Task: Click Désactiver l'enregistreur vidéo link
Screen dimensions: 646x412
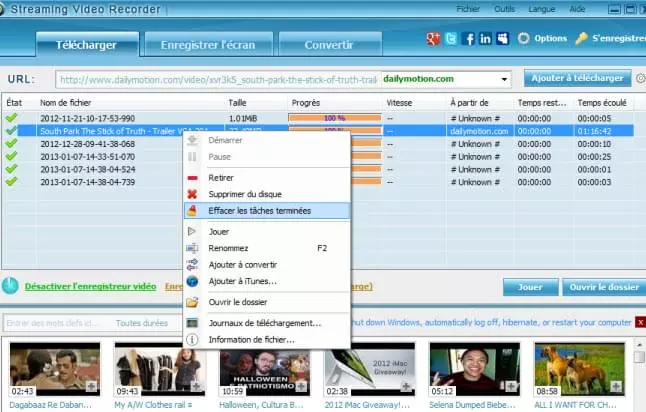Action: click(x=90, y=286)
